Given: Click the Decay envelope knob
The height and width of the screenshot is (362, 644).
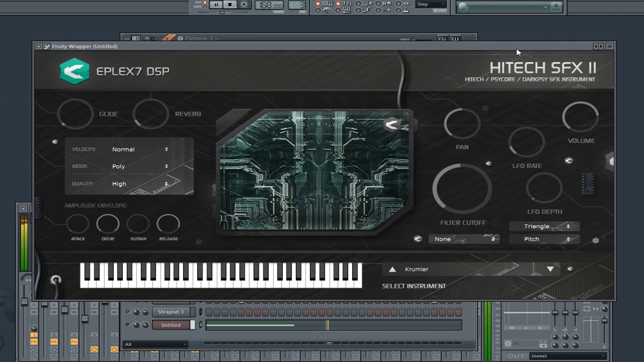Looking at the screenshot, I should click(x=108, y=224).
